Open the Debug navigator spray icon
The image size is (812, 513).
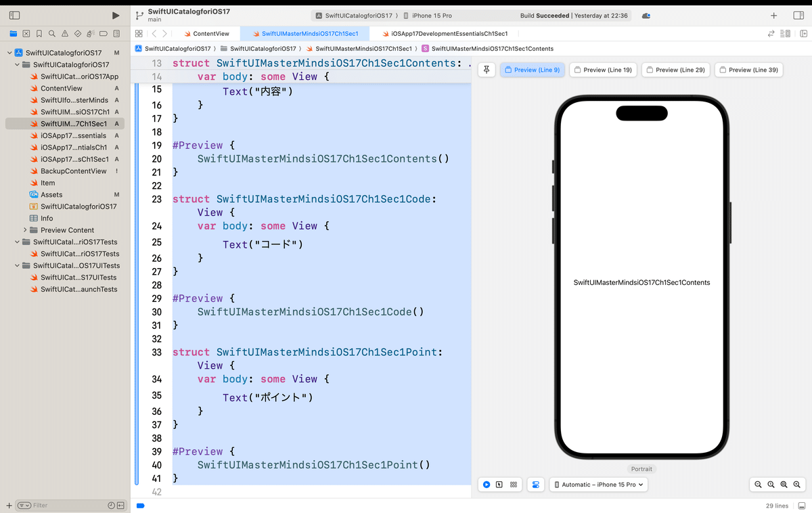coord(91,33)
